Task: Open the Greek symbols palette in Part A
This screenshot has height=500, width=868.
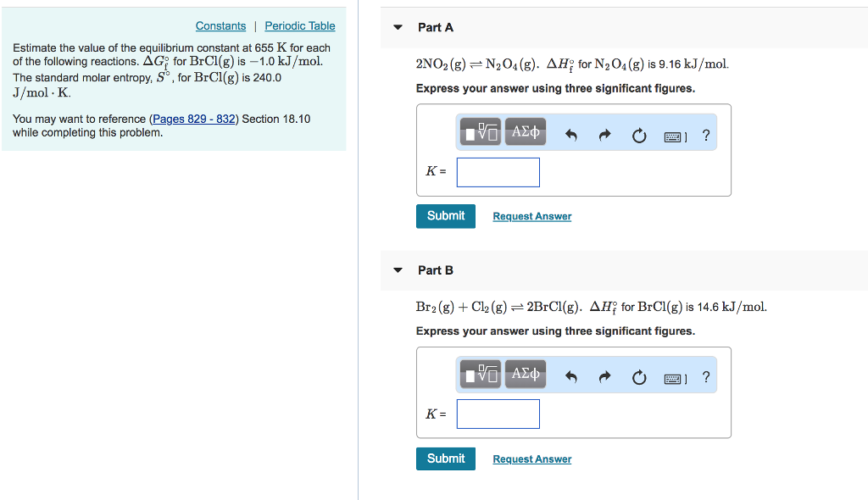Action: click(x=525, y=131)
